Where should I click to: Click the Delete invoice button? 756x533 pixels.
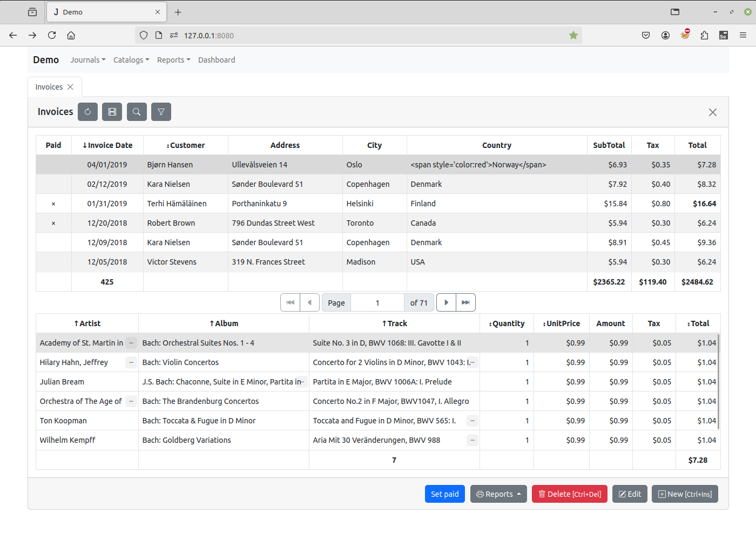[x=569, y=494]
